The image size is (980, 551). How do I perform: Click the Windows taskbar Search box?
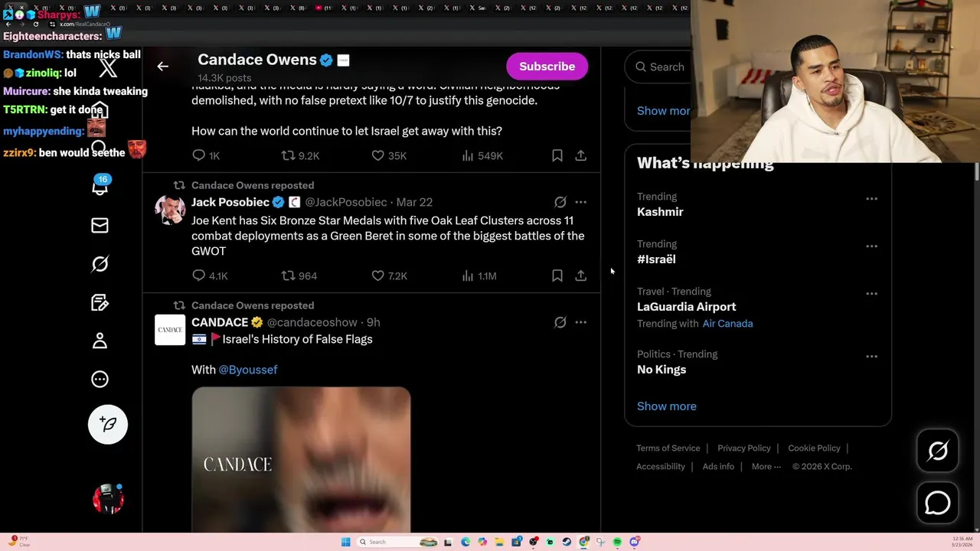point(397,542)
